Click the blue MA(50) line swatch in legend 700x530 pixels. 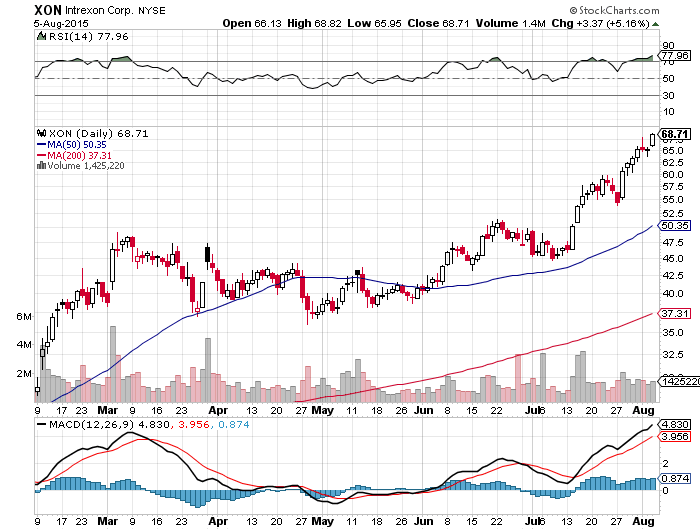(42, 145)
